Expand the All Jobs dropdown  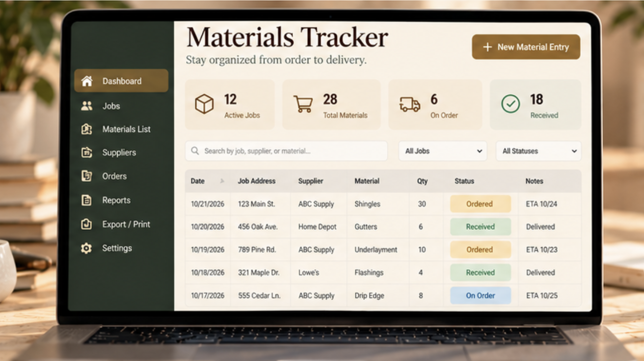pos(443,151)
